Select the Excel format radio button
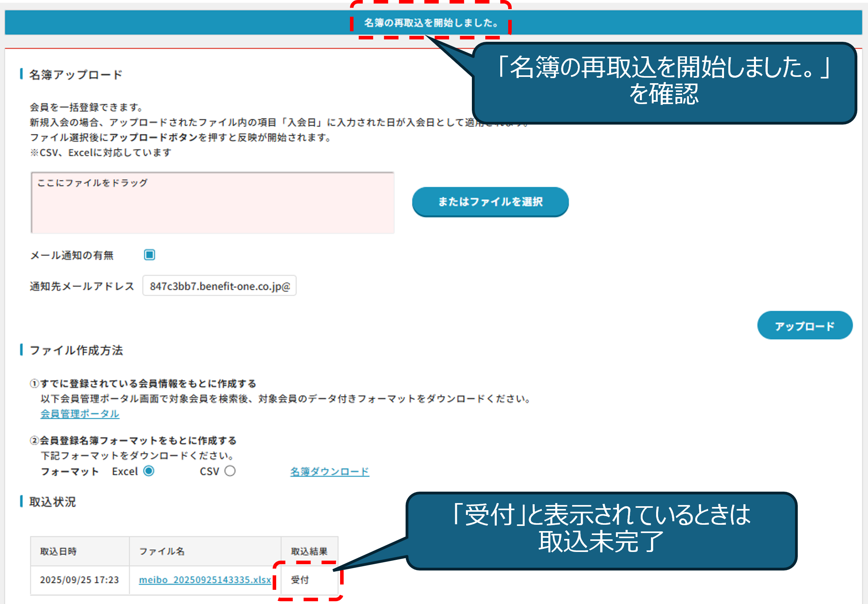868x604 pixels. tap(149, 471)
